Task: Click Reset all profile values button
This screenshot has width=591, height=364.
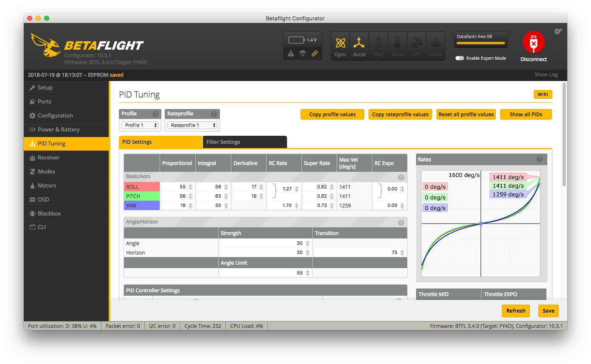Action: pyautogui.click(x=466, y=115)
